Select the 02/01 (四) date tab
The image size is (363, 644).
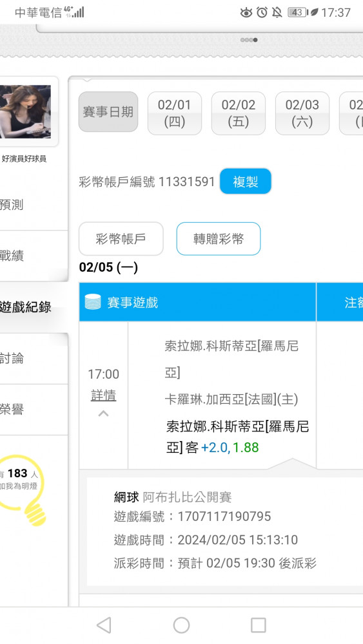point(175,113)
